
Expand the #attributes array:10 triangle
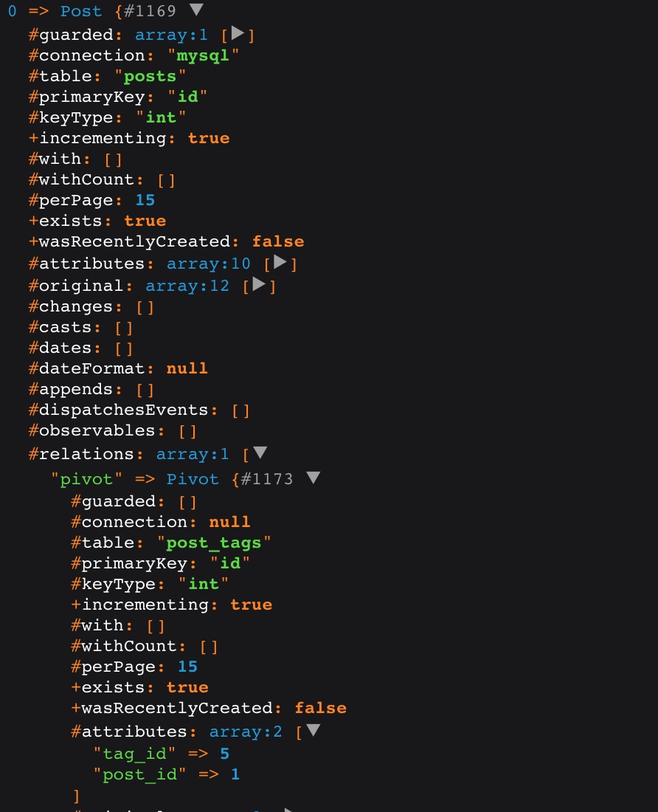click(280, 262)
